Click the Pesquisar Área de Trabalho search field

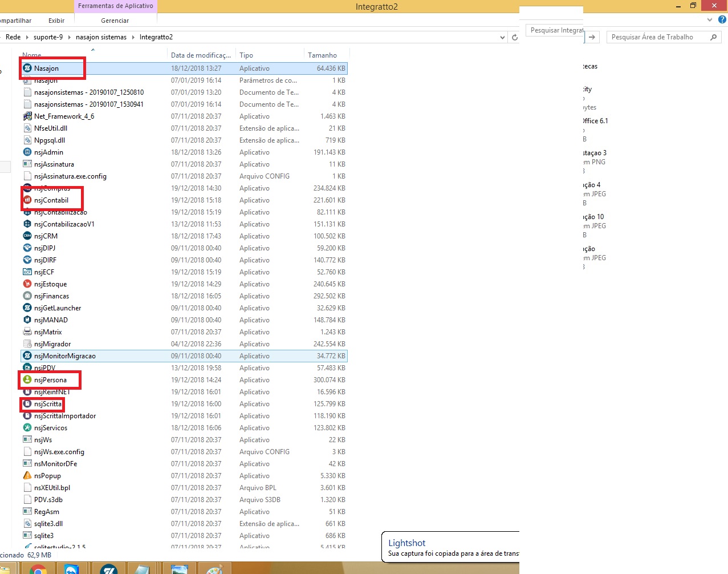(x=658, y=37)
